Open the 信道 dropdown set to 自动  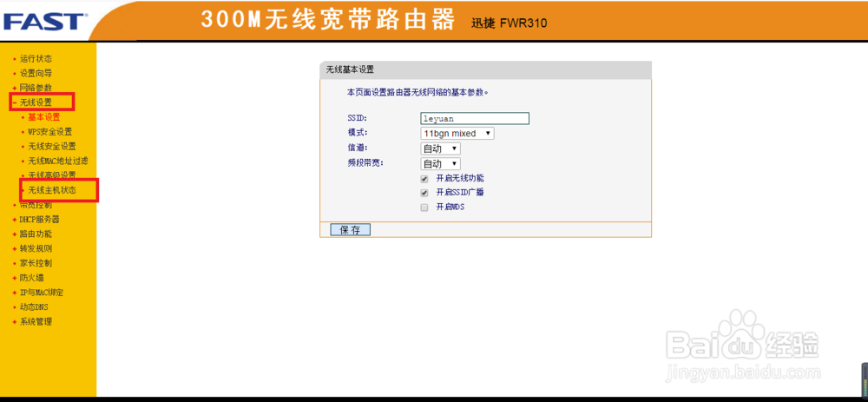pos(441,148)
